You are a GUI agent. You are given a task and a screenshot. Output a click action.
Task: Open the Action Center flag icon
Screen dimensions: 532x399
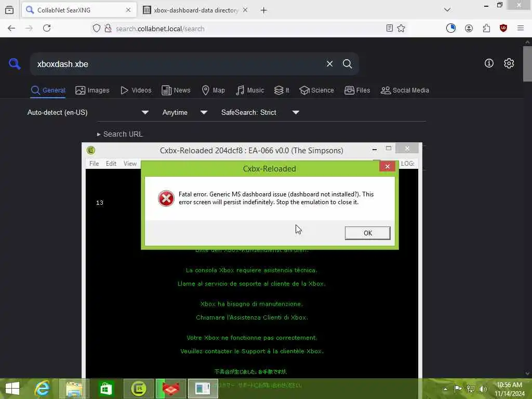(x=458, y=389)
